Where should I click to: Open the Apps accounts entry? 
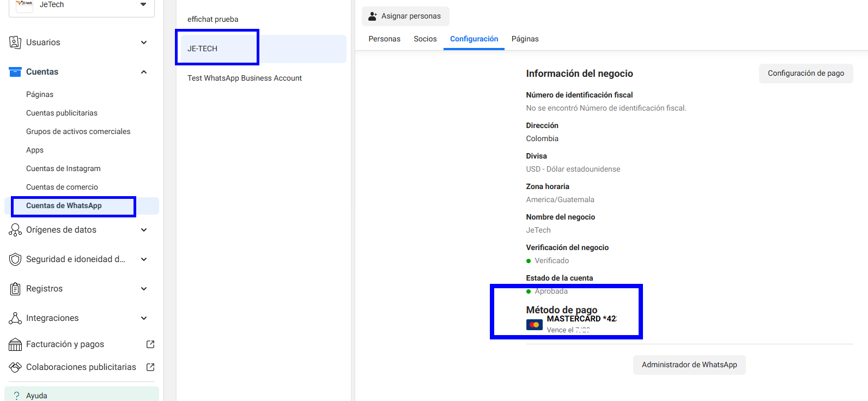point(35,150)
